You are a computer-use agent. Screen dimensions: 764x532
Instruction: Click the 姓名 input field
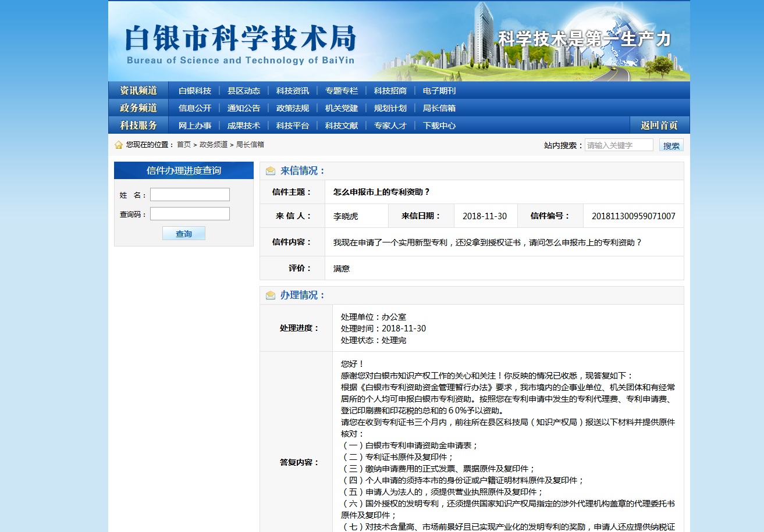click(190, 195)
